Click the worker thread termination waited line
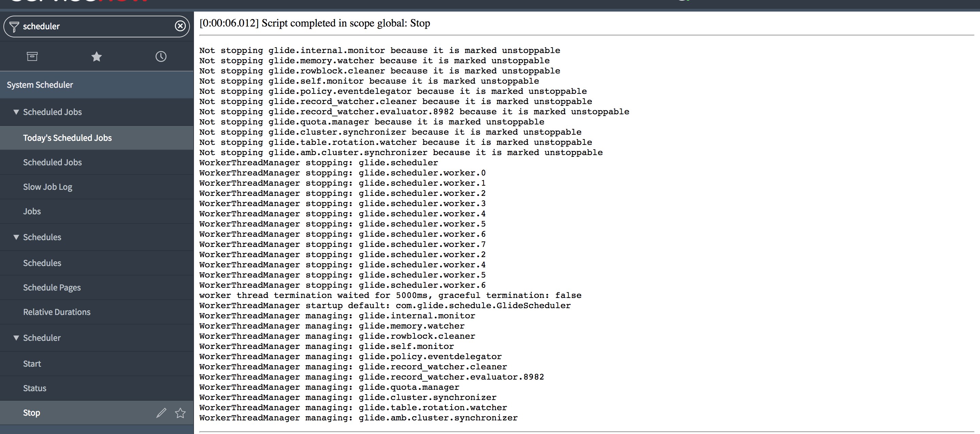Viewport: 980px width, 434px height. [x=390, y=295]
